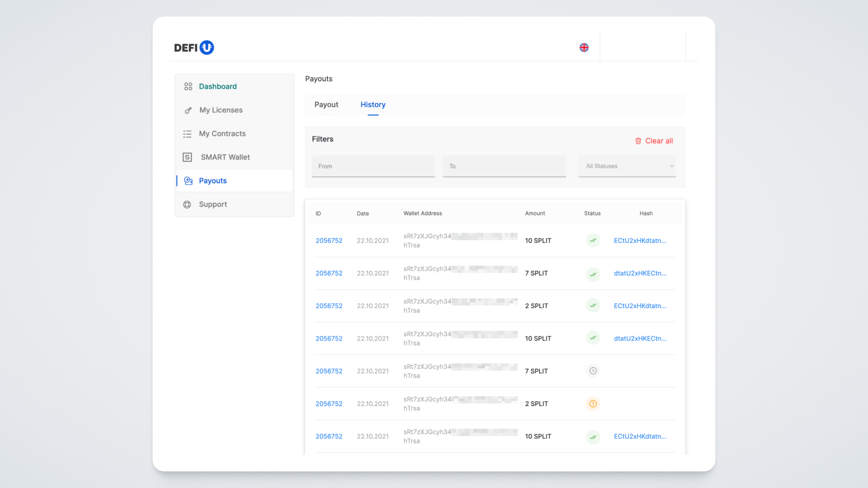Click the orange warning status icon
868x488 pixels.
coord(593,404)
